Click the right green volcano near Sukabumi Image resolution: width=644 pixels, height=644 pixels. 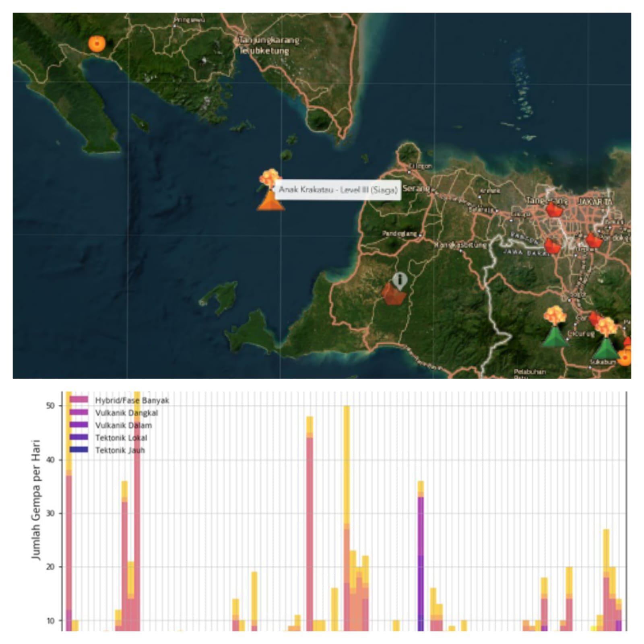(x=606, y=338)
